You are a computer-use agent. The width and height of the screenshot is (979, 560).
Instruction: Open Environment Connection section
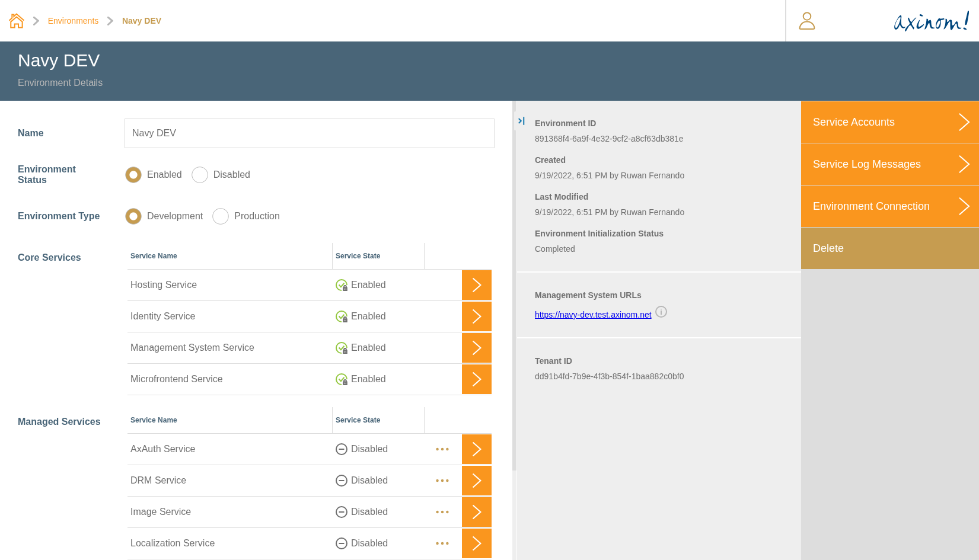[x=890, y=206]
